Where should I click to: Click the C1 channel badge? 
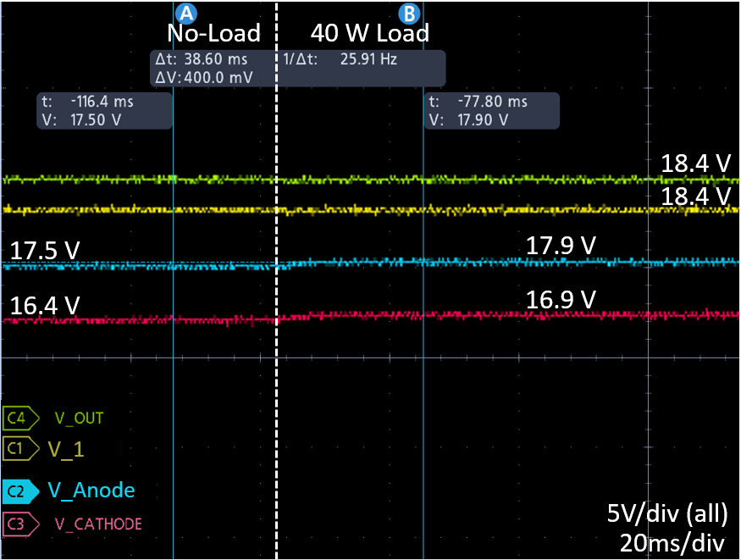20,448
